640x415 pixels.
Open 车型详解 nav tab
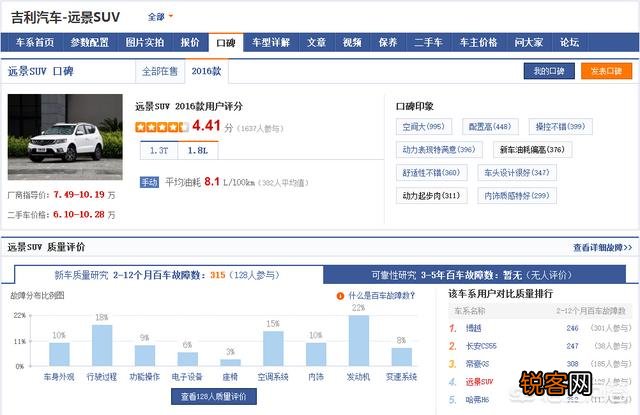(x=271, y=42)
